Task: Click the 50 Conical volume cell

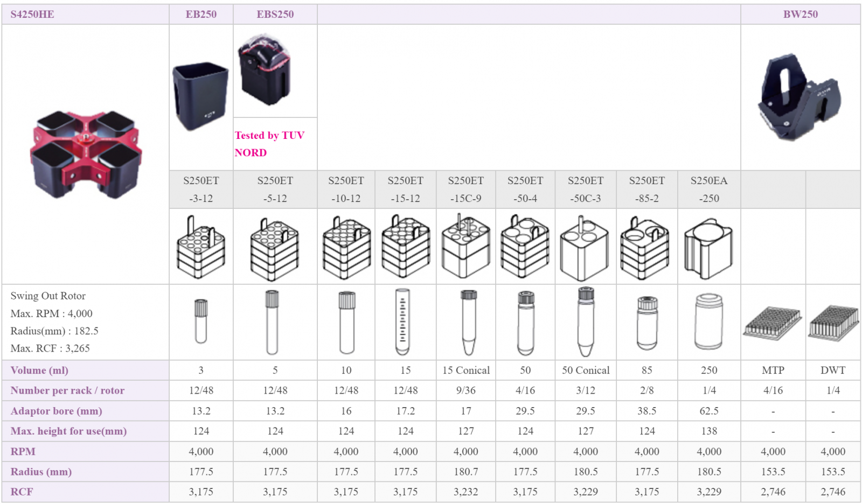Action: 586,370
